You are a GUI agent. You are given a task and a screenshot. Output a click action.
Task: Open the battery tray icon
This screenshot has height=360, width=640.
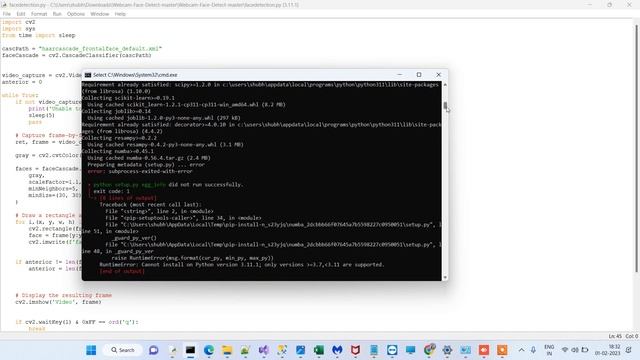tap(584, 350)
